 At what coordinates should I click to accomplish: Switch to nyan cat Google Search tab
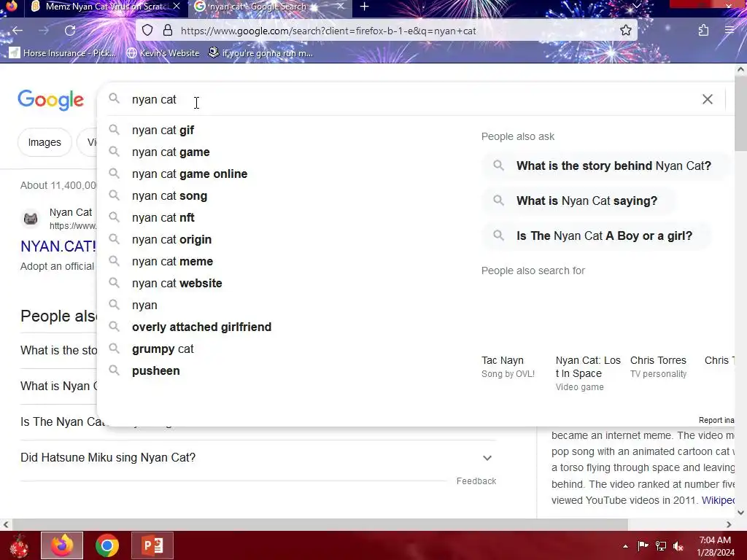click(269, 7)
